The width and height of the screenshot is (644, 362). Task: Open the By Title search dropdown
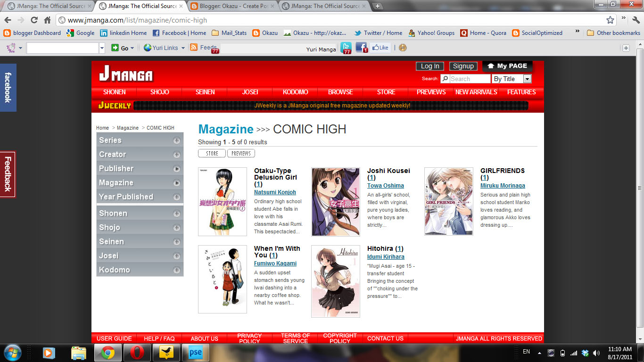click(x=512, y=79)
